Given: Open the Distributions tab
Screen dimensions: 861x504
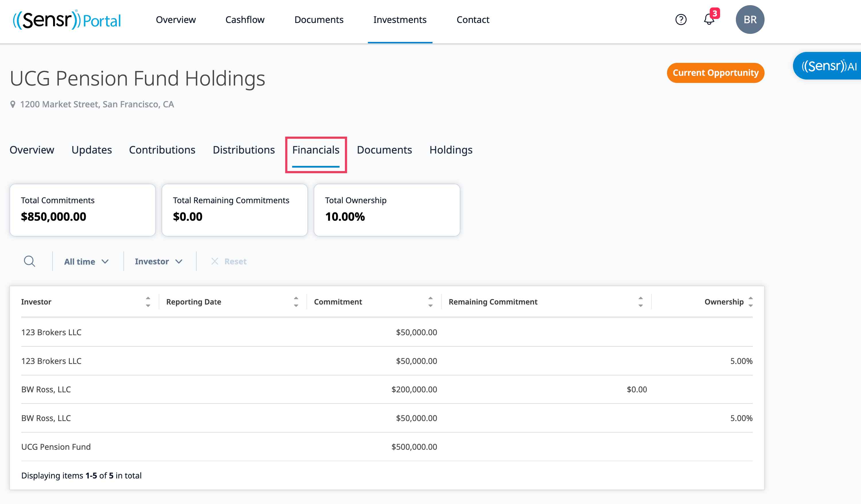Looking at the screenshot, I should (x=244, y=150).
